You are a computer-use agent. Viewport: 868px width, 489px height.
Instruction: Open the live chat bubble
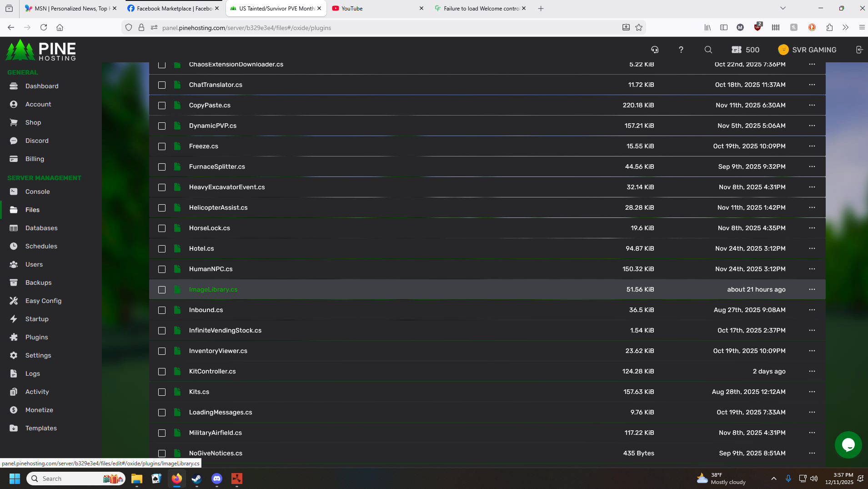tap(848, 444)
